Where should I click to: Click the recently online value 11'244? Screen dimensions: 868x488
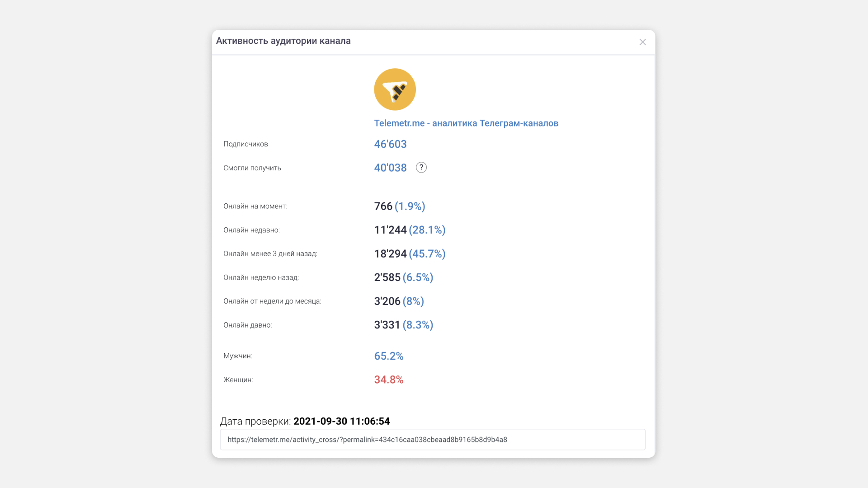coord(390,230)
